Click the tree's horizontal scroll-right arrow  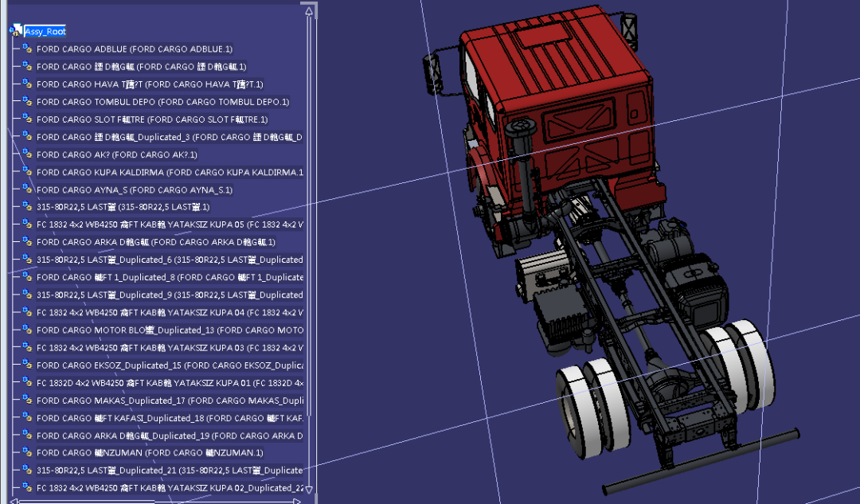point(297,501)
